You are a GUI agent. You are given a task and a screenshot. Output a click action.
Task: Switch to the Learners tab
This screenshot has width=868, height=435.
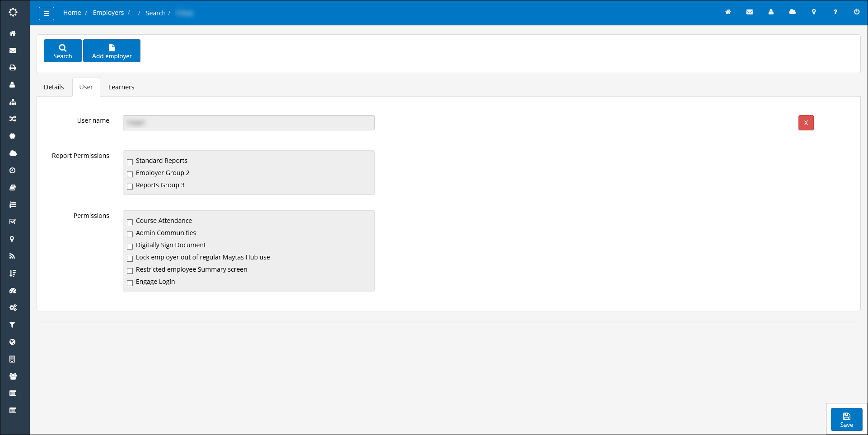click(x=121, y=87)
